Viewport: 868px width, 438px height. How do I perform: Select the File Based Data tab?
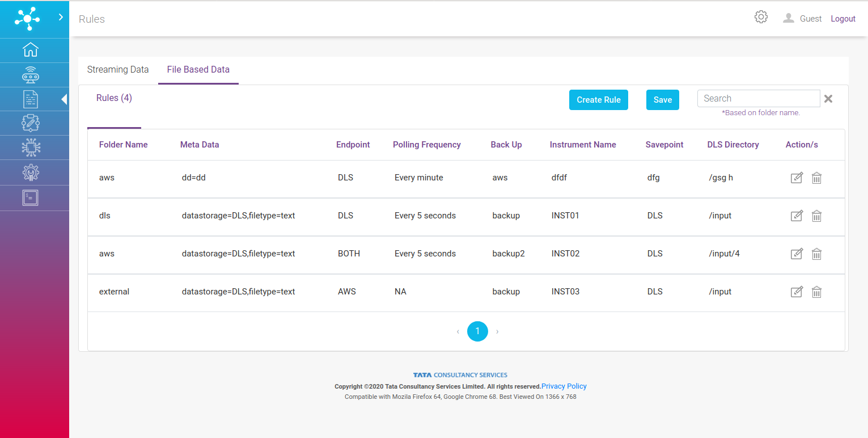tap(198, 70)
